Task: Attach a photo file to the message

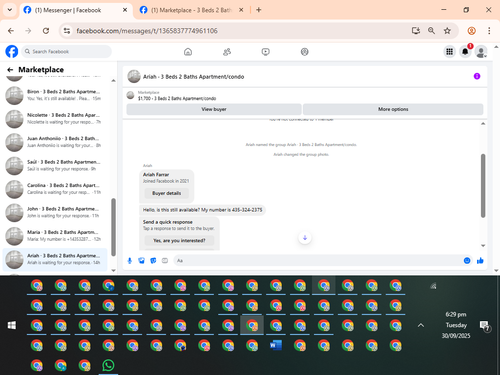Action: point(141,261)
